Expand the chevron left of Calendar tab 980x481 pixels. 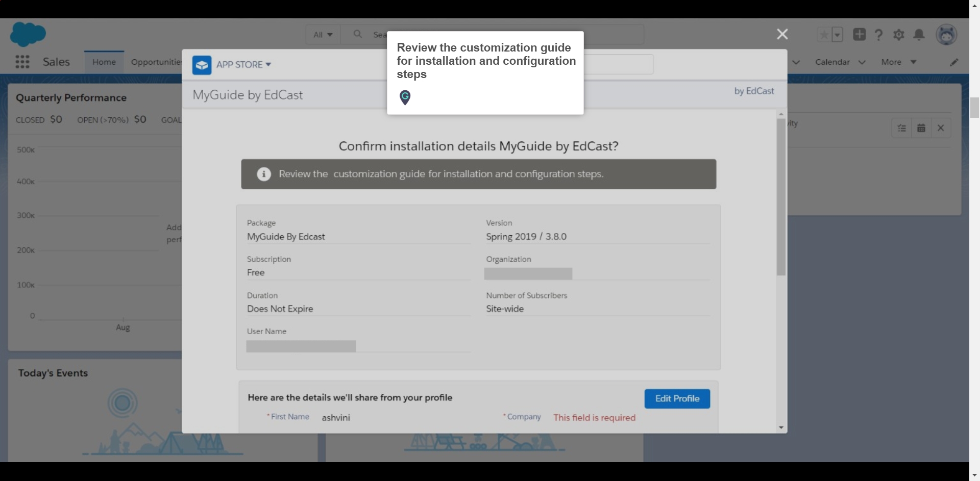[x=796, y=62]
